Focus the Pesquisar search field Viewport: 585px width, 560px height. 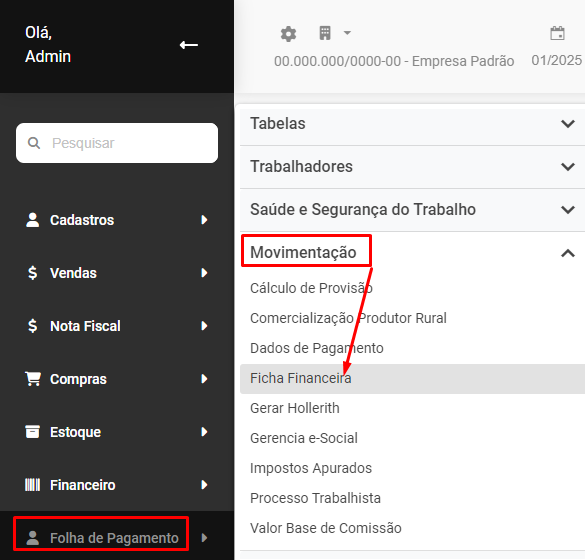[x=117, y=143]
